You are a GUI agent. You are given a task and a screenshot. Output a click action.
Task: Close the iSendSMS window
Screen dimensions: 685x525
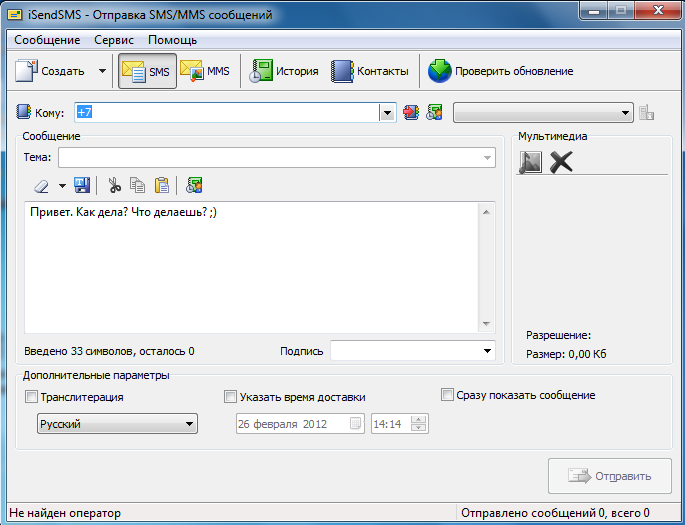657,10
